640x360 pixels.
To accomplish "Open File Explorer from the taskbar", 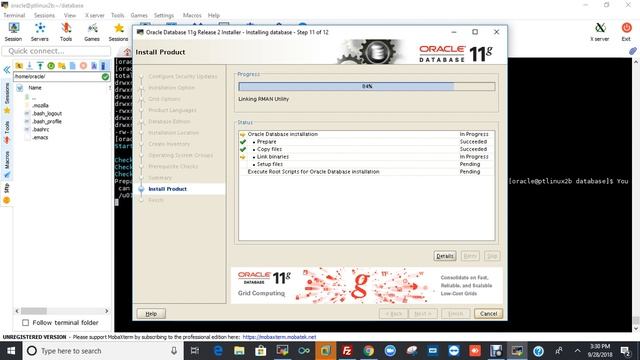I will pos(239,351).
